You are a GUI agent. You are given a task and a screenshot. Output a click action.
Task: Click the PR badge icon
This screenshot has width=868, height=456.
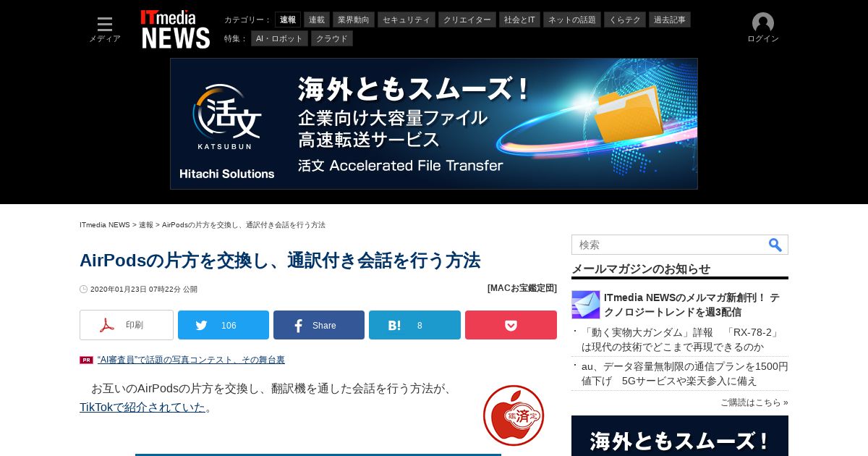(86, 360)
